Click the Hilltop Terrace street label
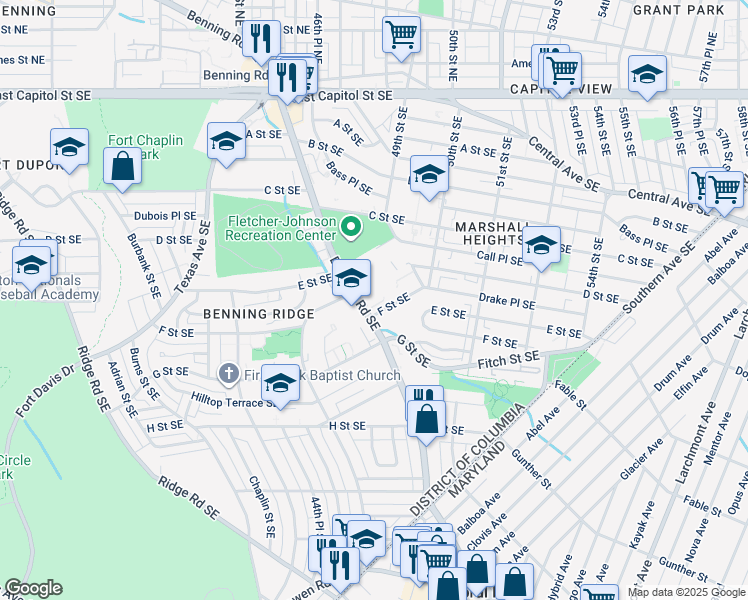 click(x=234, y=400)
